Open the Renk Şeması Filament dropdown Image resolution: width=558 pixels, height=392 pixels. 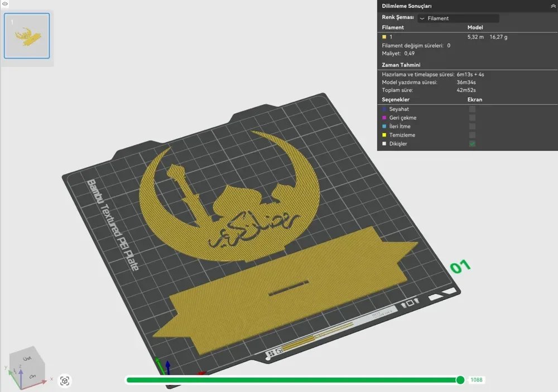point(458,18)
